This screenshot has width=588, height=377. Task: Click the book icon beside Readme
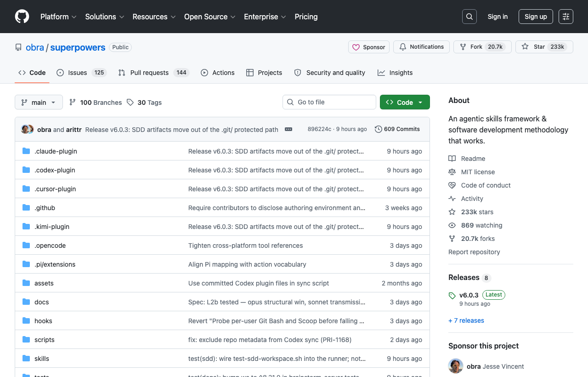point(452,159)
